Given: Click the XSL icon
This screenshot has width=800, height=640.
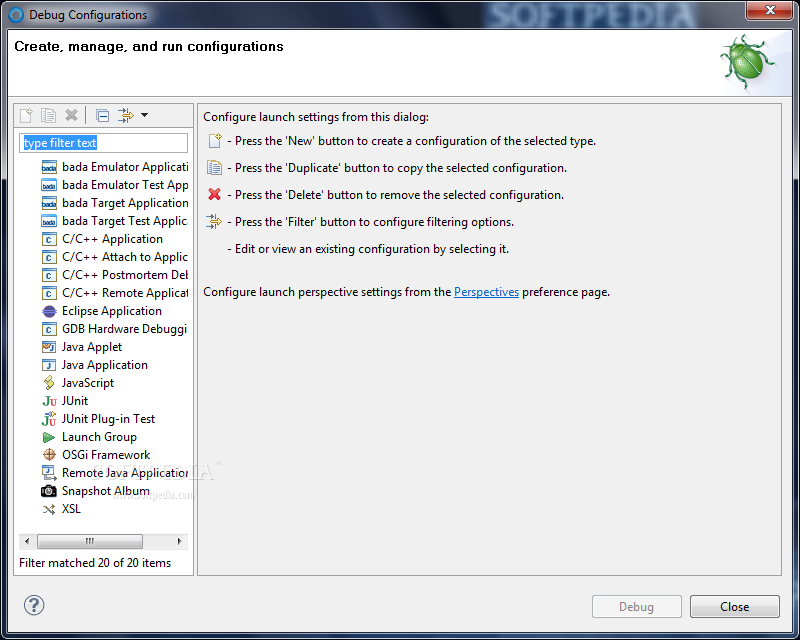Looking at the screenshot, I should (x=49, y=509).
